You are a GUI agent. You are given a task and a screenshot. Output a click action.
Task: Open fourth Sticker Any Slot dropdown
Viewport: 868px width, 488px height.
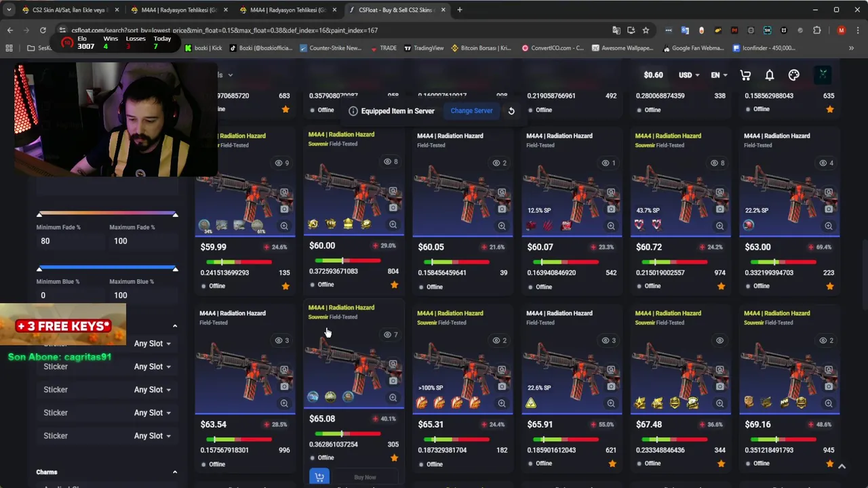coord(152,413)
